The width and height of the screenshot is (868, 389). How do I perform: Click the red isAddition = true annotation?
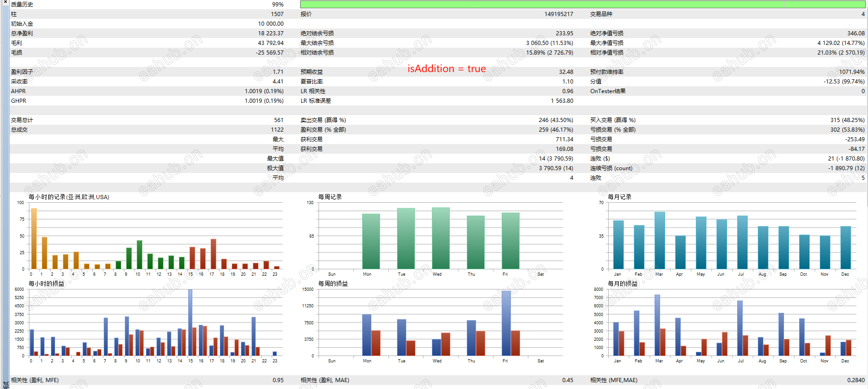tap(447, 69)
